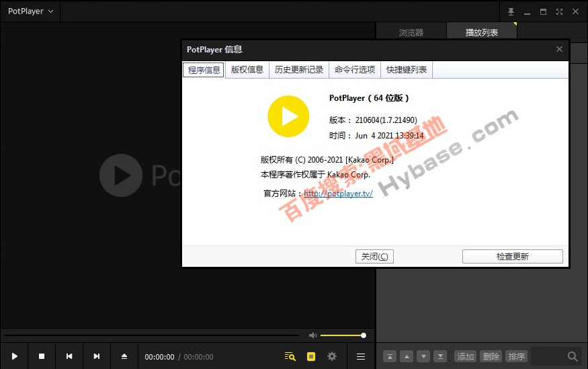This screenshot has height=369, width=588.
Task: Start playback with the play button
Action: (14, 356)
